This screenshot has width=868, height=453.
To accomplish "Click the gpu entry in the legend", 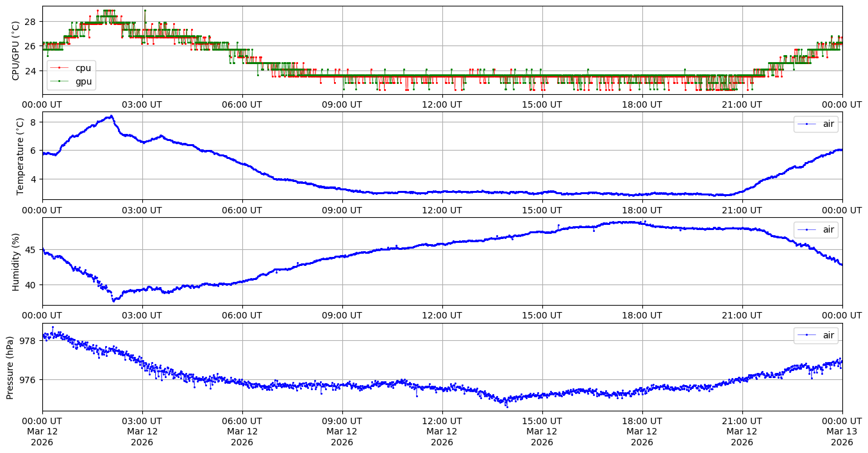I will 83,81.
